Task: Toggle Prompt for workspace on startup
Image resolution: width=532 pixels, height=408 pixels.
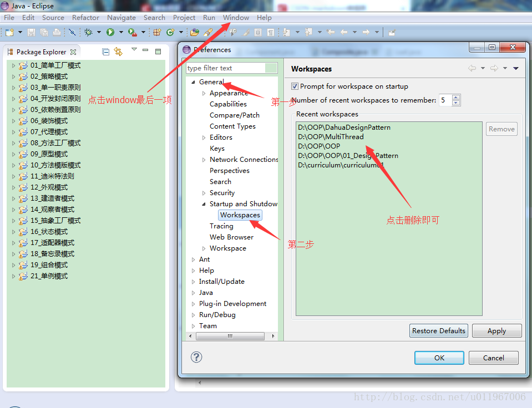Action: [x=295, y=86]
